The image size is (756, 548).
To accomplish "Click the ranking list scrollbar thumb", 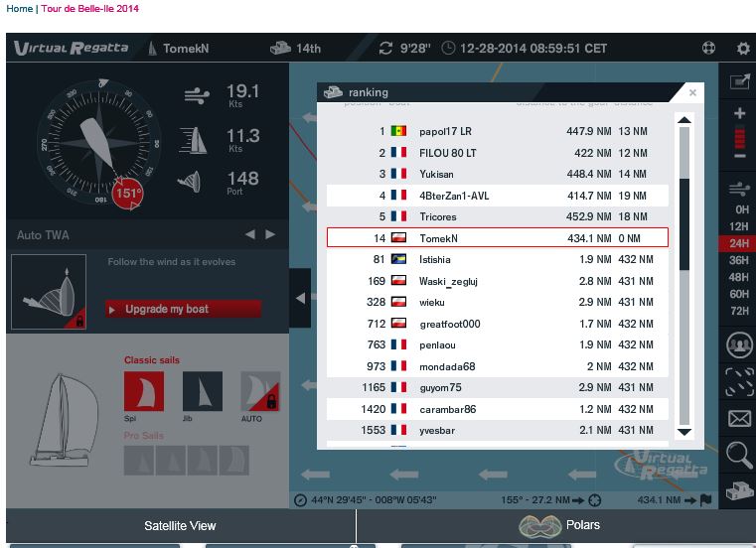I will click(x=684, y=224).
